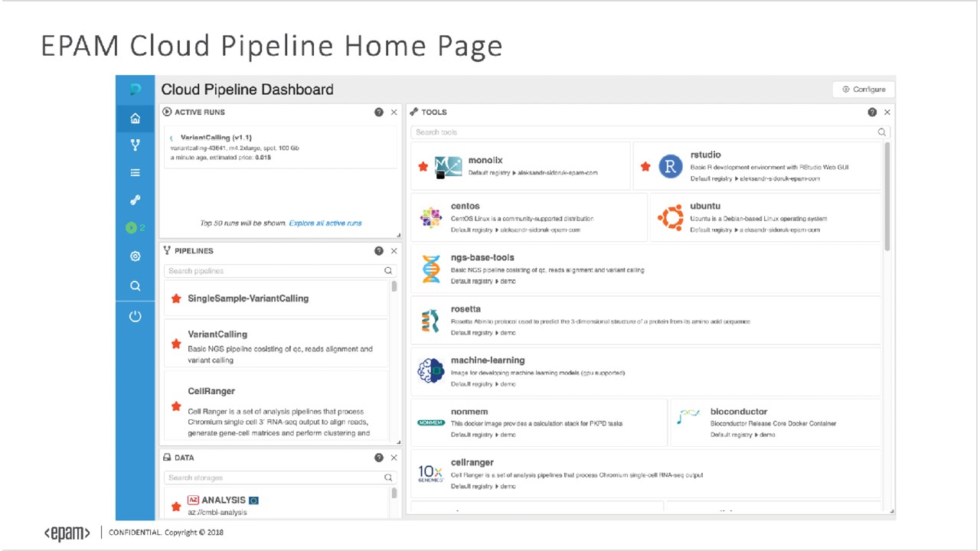
Task: Open the rstudio tool card
Action: pyautogui.click(x=758, y=166)
